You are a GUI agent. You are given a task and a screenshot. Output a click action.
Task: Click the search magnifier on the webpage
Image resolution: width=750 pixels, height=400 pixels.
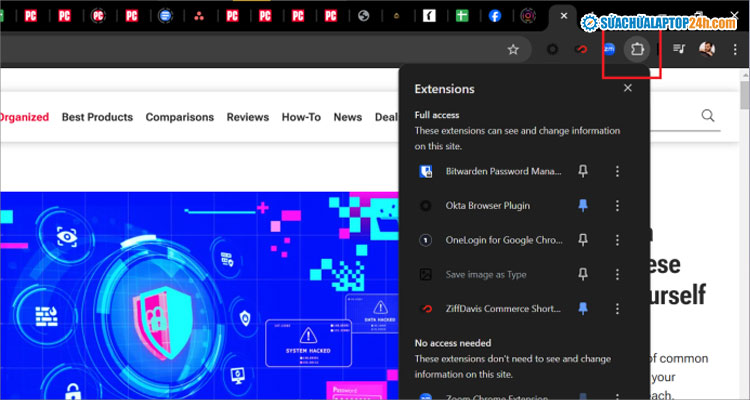coord(708,116)
